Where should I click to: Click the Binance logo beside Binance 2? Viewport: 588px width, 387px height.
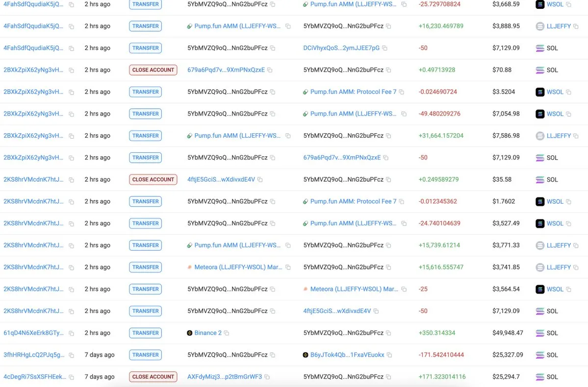190,333
